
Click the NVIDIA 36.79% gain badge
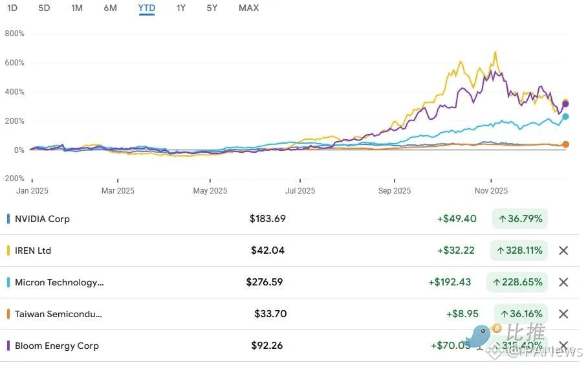(519, 219)
